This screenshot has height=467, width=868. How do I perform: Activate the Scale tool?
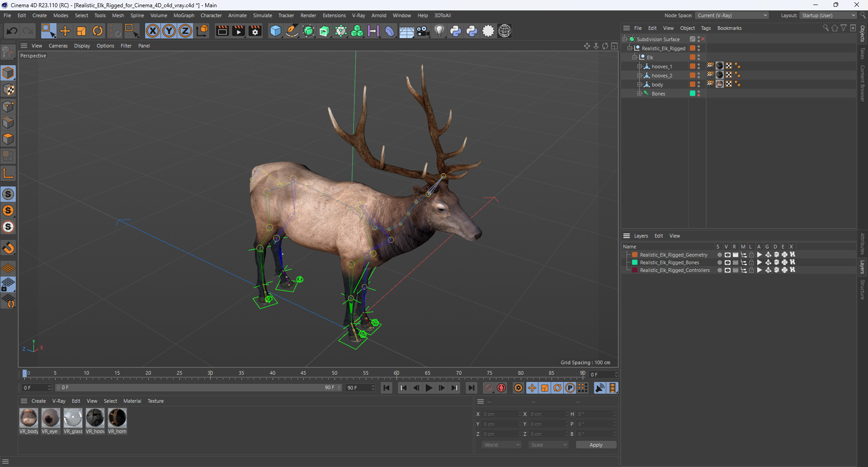[x=81, y=31]
